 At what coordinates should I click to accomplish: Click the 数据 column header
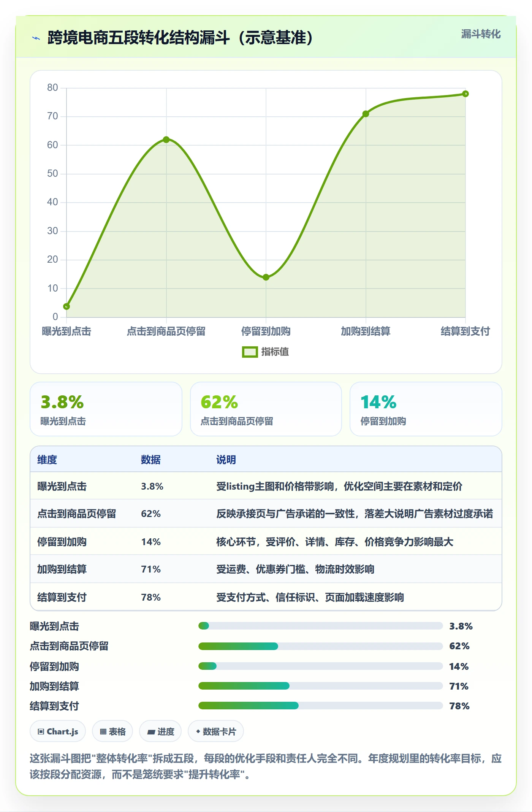click(x=151, y=460)
